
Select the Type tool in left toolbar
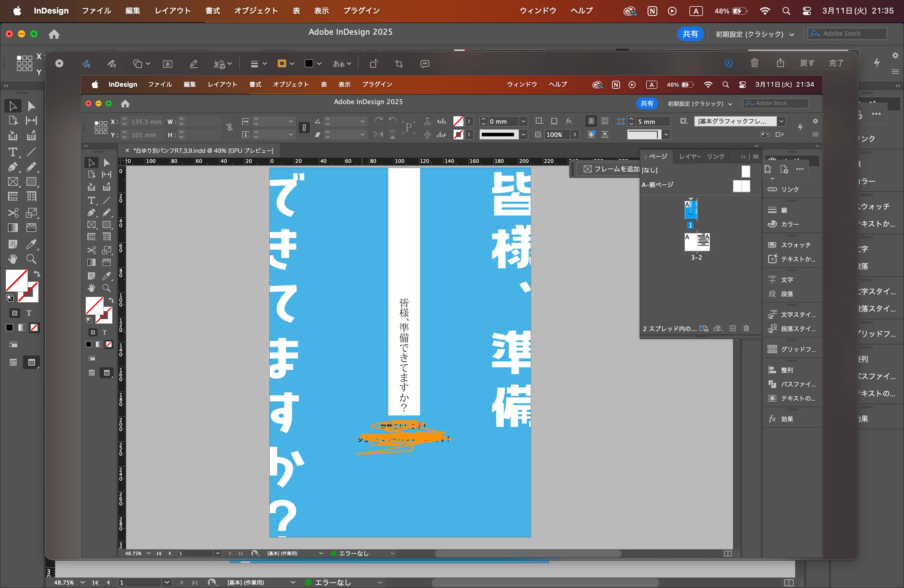pos(13,152)
